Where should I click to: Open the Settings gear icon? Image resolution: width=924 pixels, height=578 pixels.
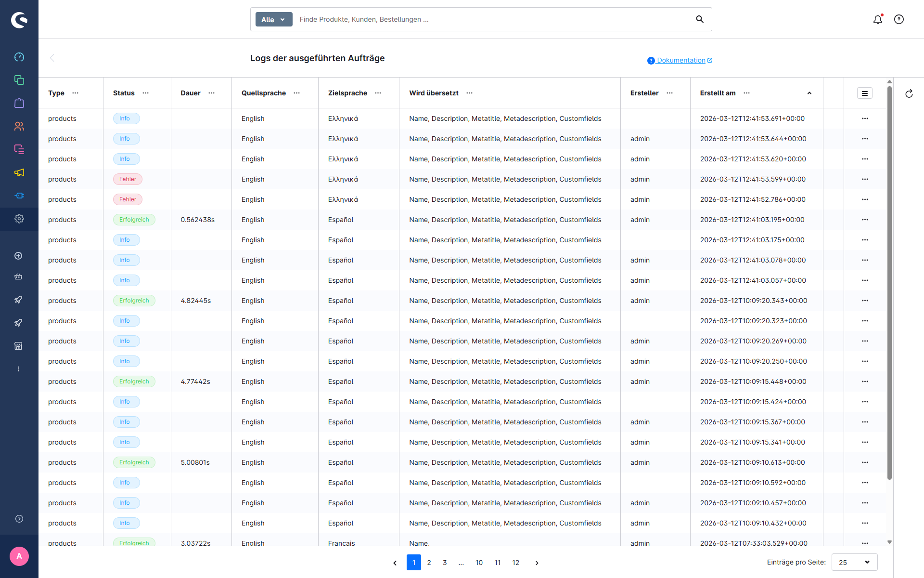(x=19, y=219)
